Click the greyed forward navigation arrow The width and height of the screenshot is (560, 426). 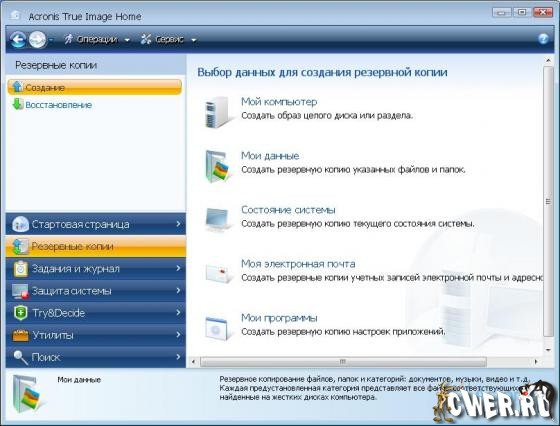(x=38, y=39)
